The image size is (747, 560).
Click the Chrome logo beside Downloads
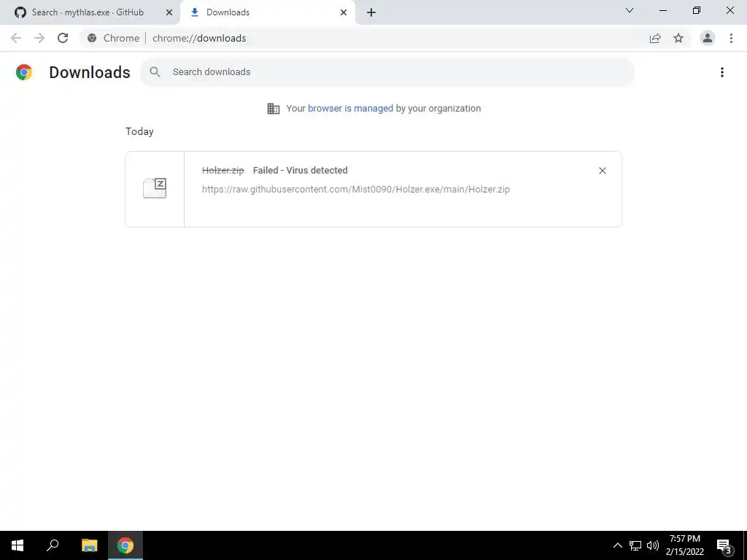click(x=24, y=72)
